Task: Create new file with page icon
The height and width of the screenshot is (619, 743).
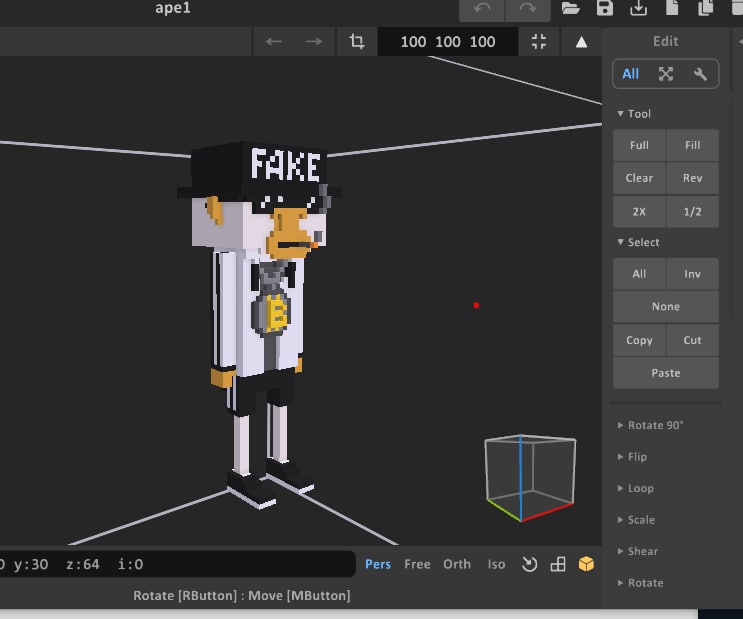Action: [x=672, y=8]
